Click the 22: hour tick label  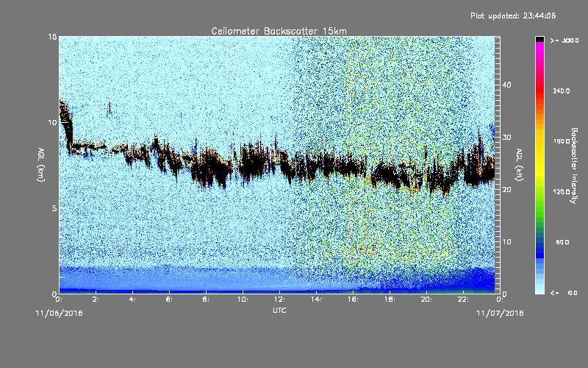(464, 300)
